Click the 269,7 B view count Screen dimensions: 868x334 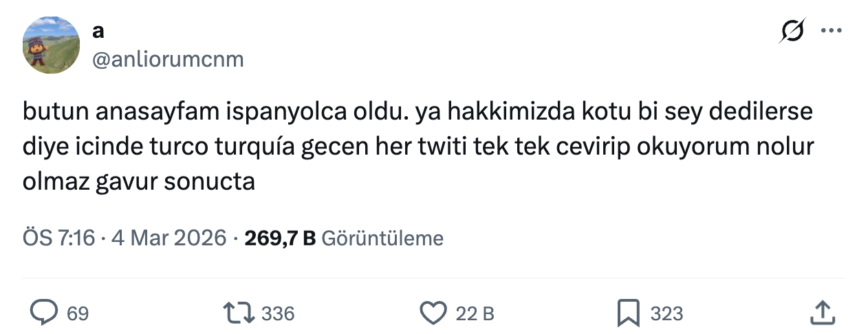(x=279, y=238)
